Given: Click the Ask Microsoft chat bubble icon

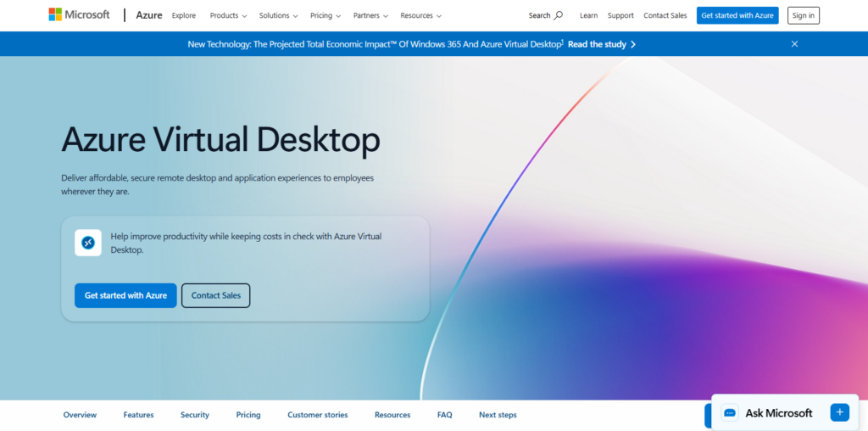Looking at the screenshot, I should [730, 412].
